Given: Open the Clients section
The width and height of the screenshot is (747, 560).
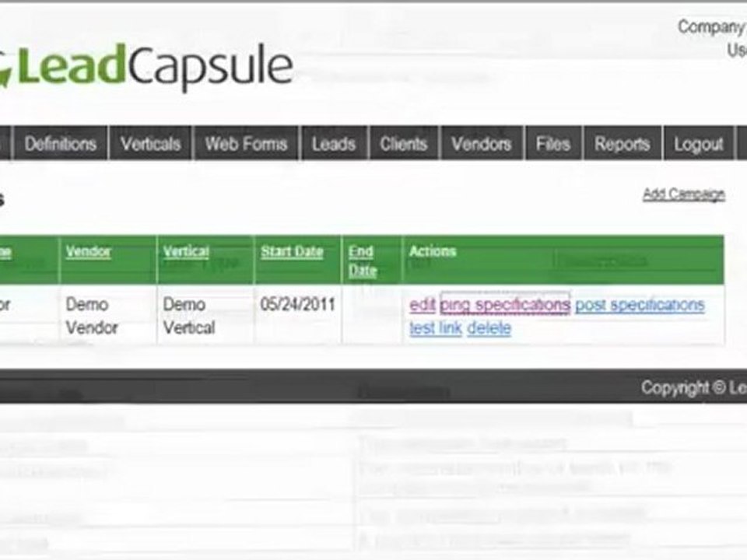Looking at the screenshot, I should click(404, 143).
